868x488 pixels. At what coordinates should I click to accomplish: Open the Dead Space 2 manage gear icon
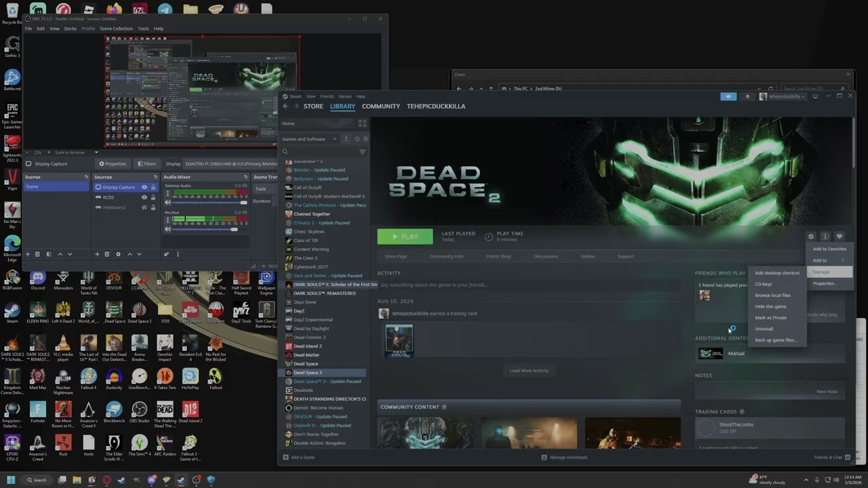[810, 237]
